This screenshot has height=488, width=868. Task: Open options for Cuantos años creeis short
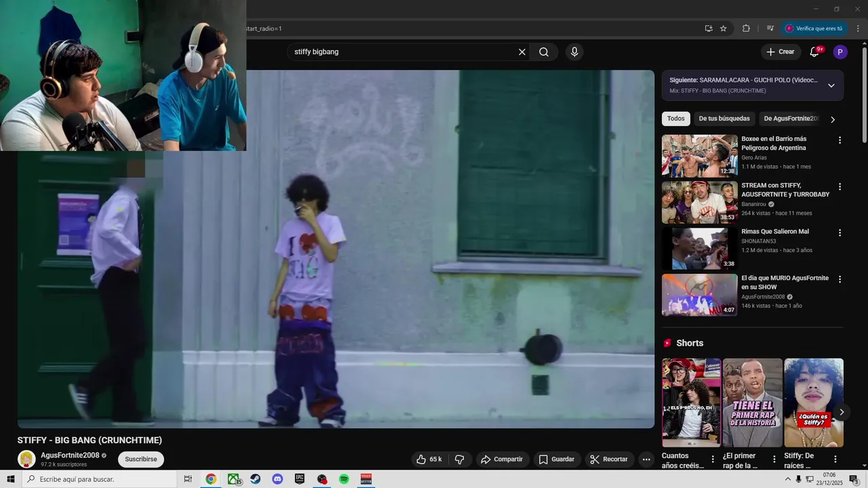coord(713,460)
